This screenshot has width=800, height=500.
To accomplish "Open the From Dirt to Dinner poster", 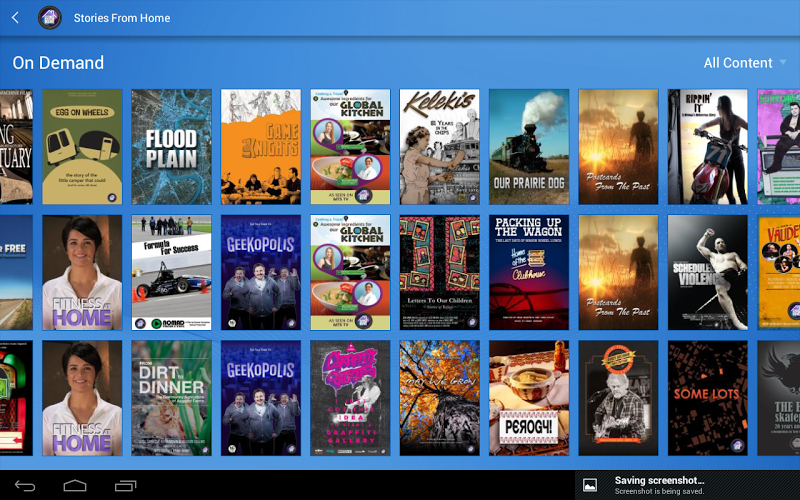I will [x=171, y=398].
